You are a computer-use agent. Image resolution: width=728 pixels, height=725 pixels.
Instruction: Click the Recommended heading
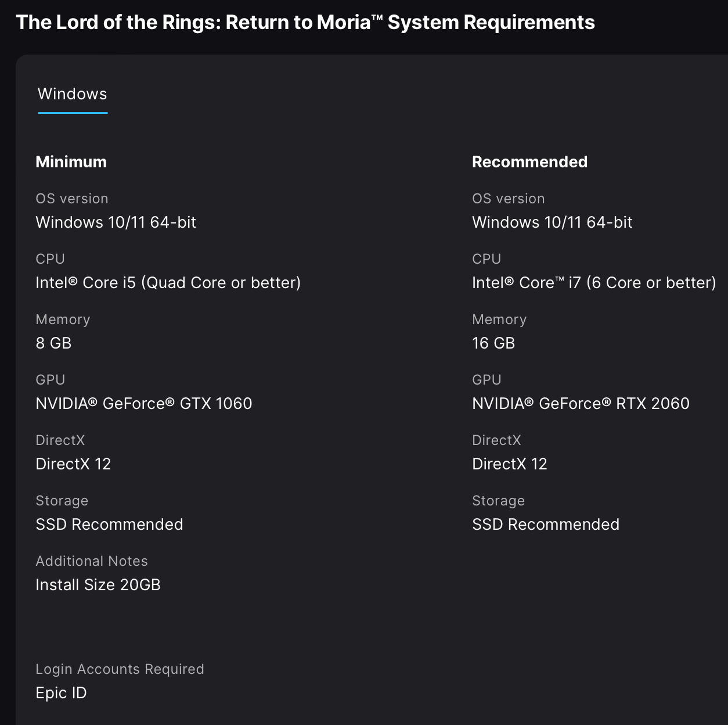529,162
